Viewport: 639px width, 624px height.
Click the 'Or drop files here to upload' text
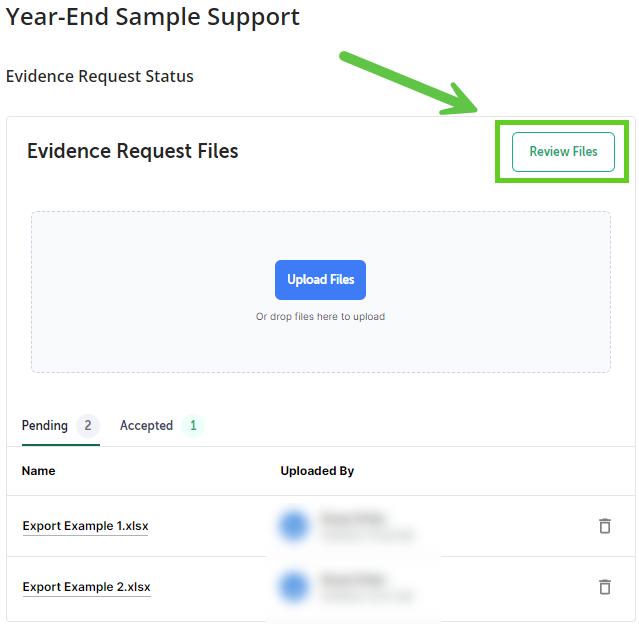(x=320, y=317)
